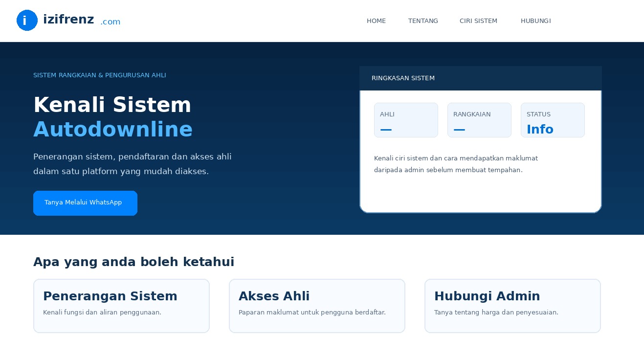Click the AHLI summary tile

[x=406, y=120]
